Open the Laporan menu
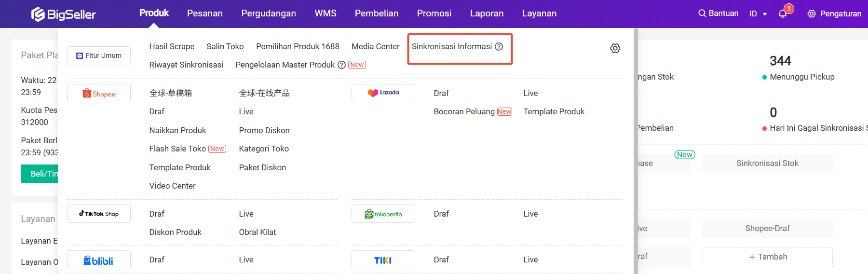Image resolution: width=868 pixels, height=274 pixels. click(487, 14)
